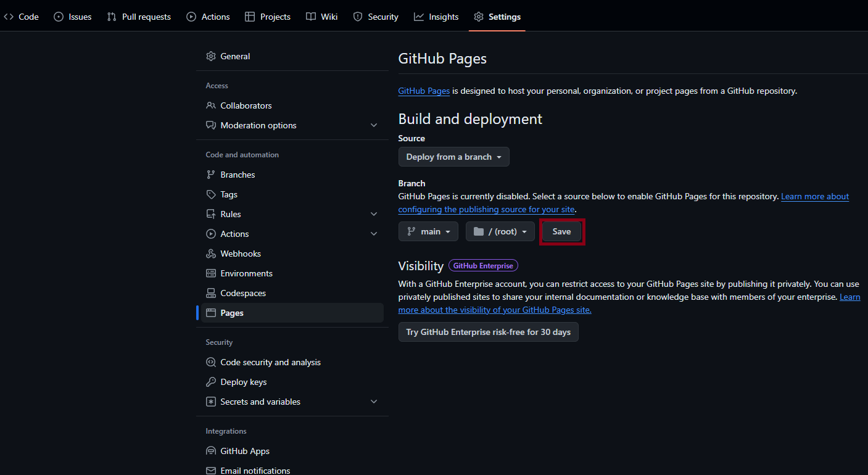Open Codespaces in sidebar
868x475 pixels.
[292, 293]
